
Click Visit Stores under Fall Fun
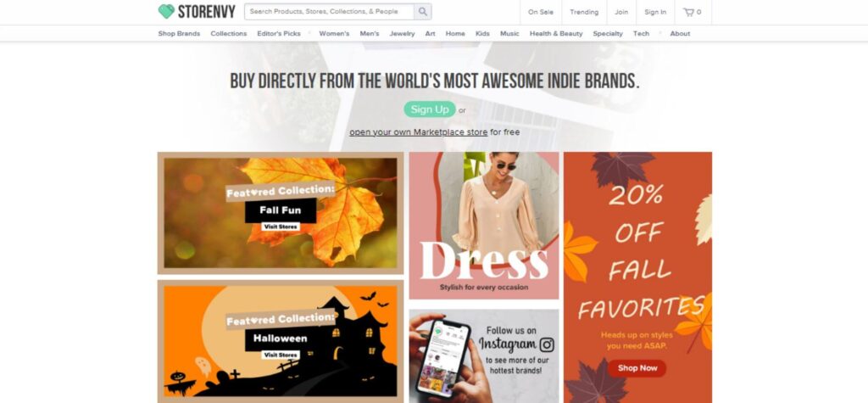pos(281,227)
